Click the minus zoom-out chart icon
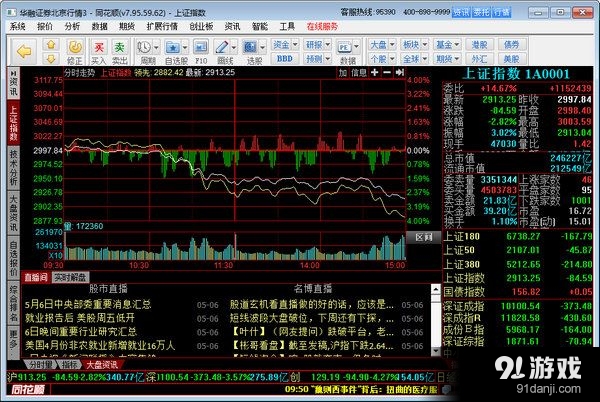 387,72
